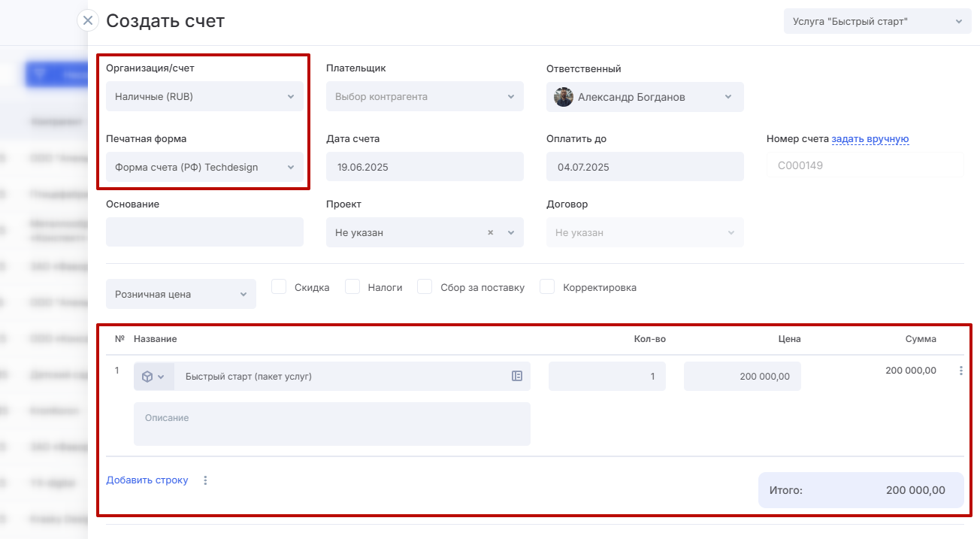Click Добавить строку to add row

coord(147,480)
